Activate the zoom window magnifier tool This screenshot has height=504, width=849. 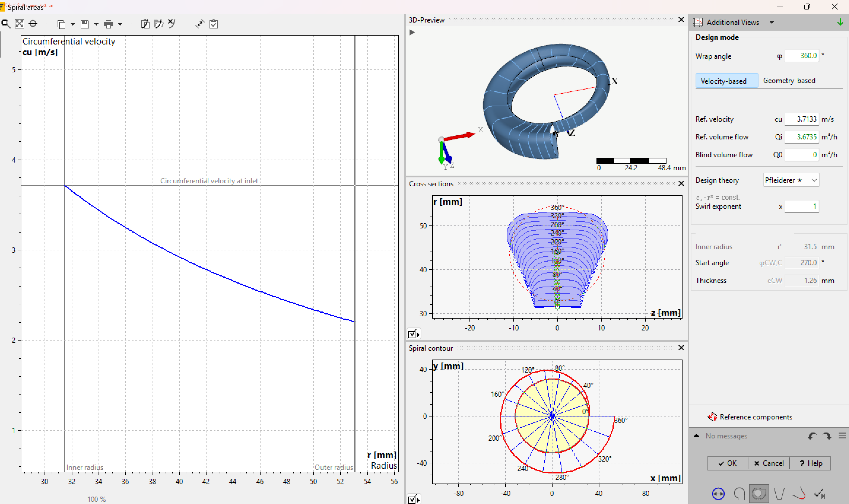[6, 24]
